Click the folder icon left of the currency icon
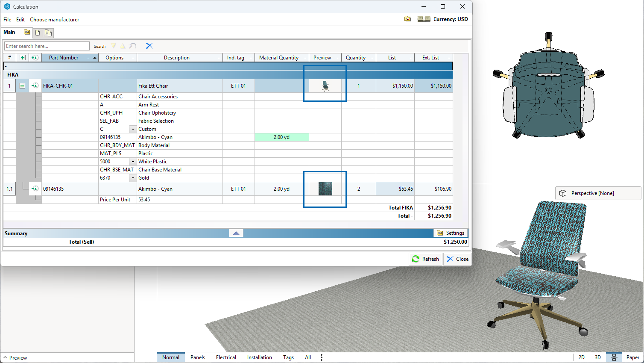Image resolution: width=644 pixels, height=363 pixels. point(407,19)
